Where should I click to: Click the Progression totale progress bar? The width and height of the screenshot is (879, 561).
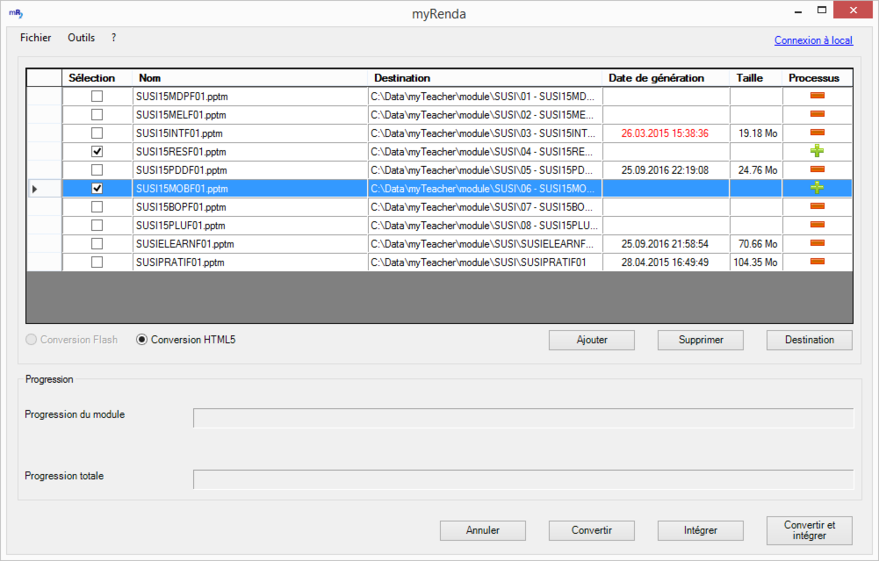point(523,480)
